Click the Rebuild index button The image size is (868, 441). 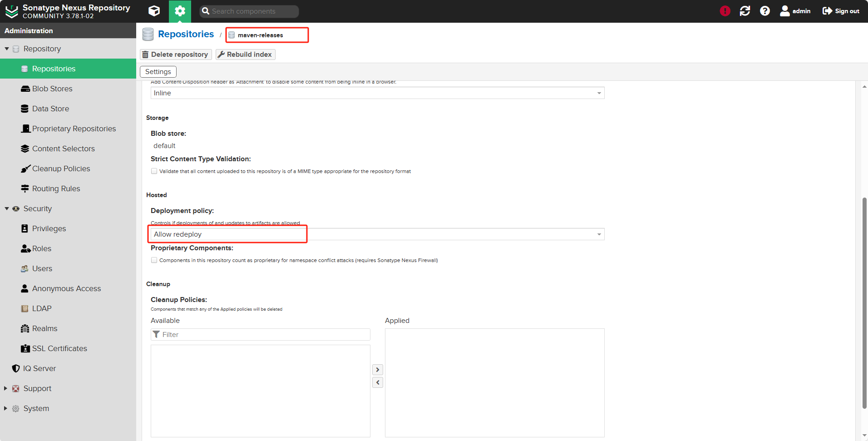[245, 55]
